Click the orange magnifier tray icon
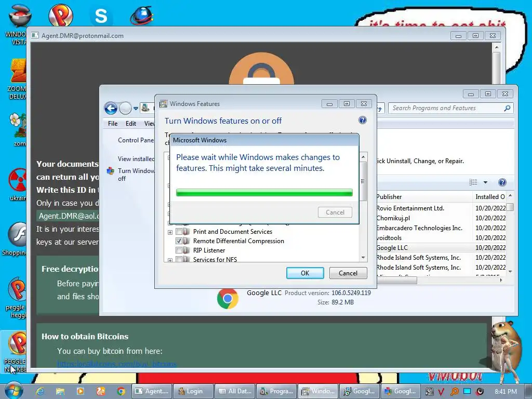The image size is (532, 399). click(454, 392)
